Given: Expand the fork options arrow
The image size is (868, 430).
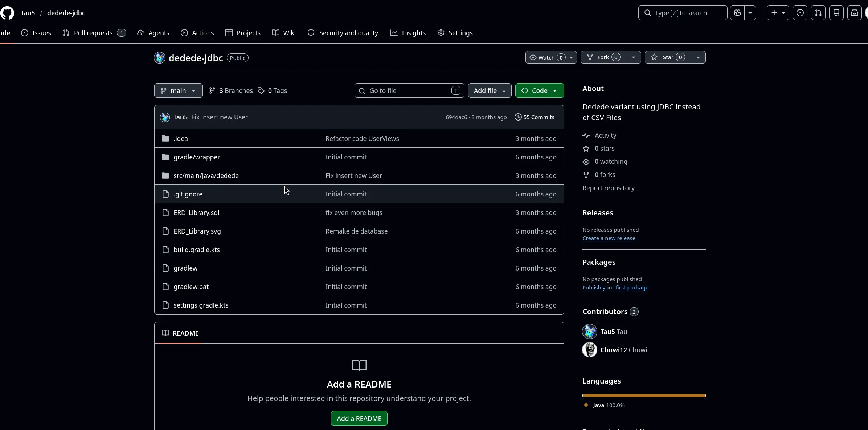Looking at the screenshot, I should tap(634, 57).
